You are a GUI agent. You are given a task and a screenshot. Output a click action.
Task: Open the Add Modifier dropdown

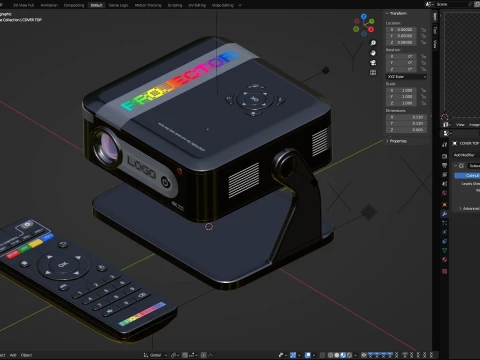(x=466, y=155)
